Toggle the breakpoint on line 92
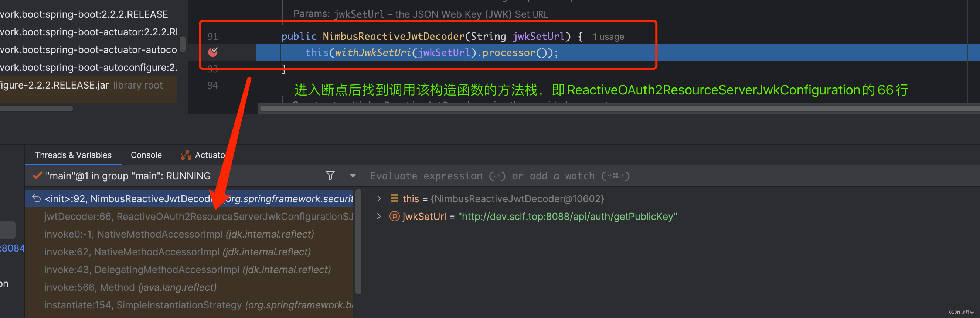 click(x=212, y=52)
